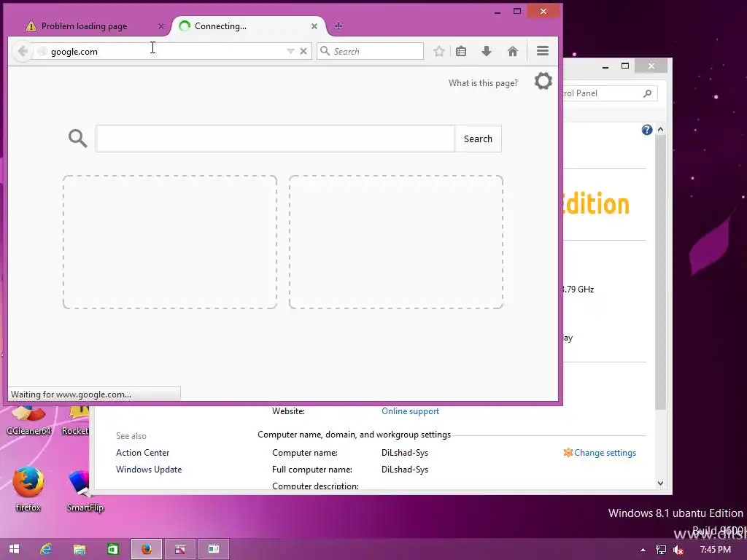Switch to System window taskbar button
Viewport: 747px width, 560px height.
pos(214,549)
